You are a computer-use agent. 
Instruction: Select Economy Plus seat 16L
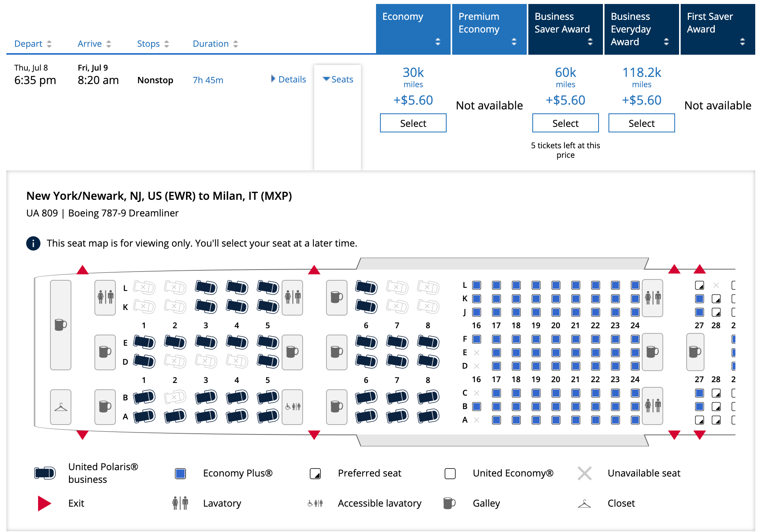477,285
